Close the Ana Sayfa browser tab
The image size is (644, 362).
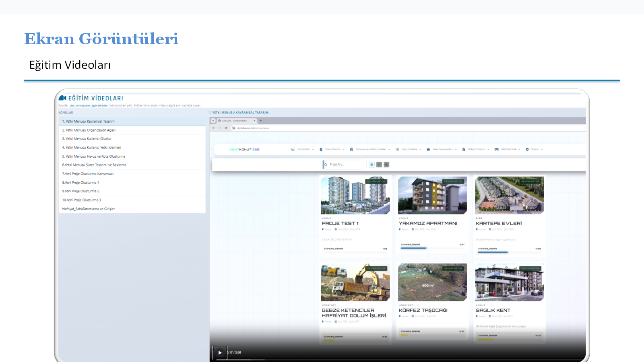coord(254,121)
